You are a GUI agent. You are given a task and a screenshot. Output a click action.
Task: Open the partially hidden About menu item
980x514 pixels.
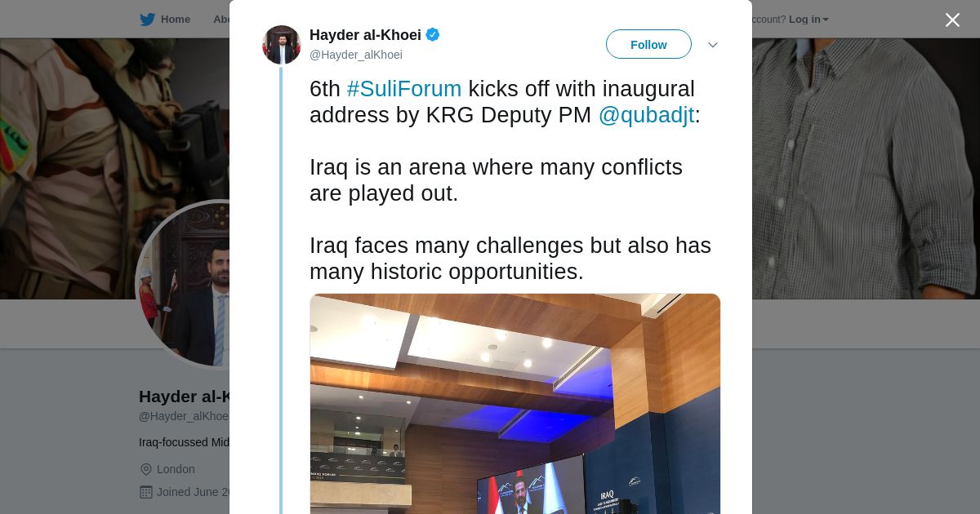(221, 20)
